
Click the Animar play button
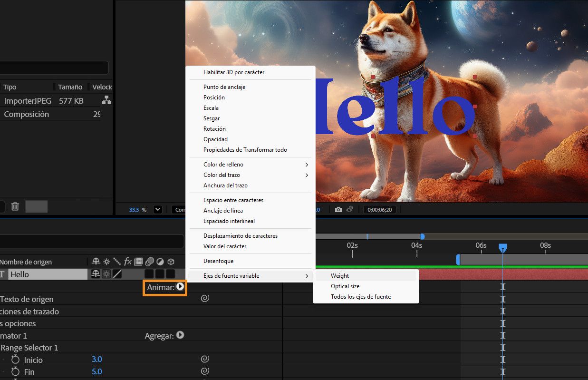coord(180,287)
